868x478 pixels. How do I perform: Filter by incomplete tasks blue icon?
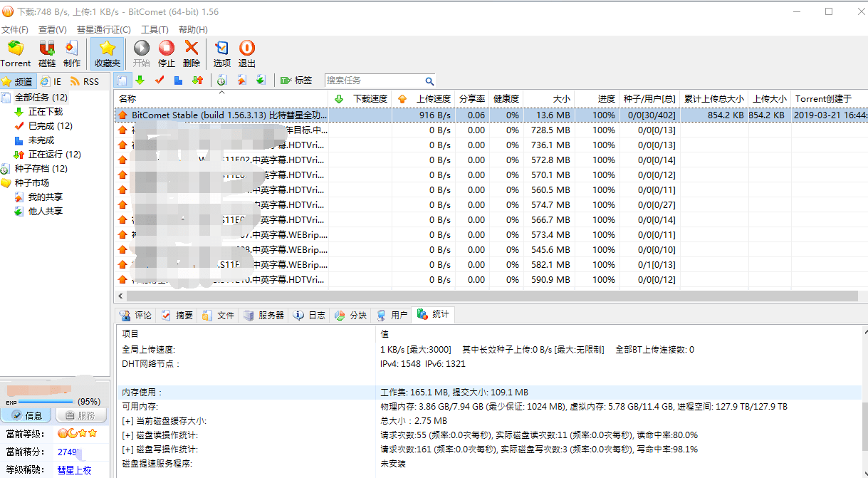tap(179, 80)
